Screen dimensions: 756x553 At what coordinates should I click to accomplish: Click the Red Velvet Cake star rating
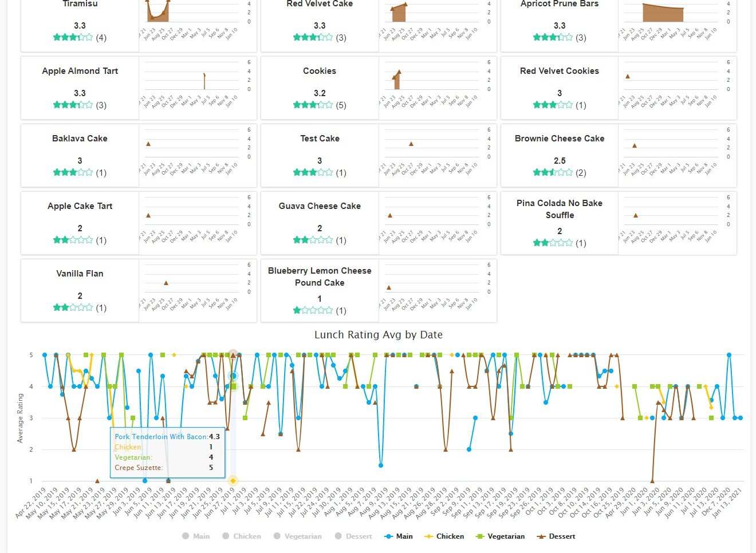[x=313, y=37]
